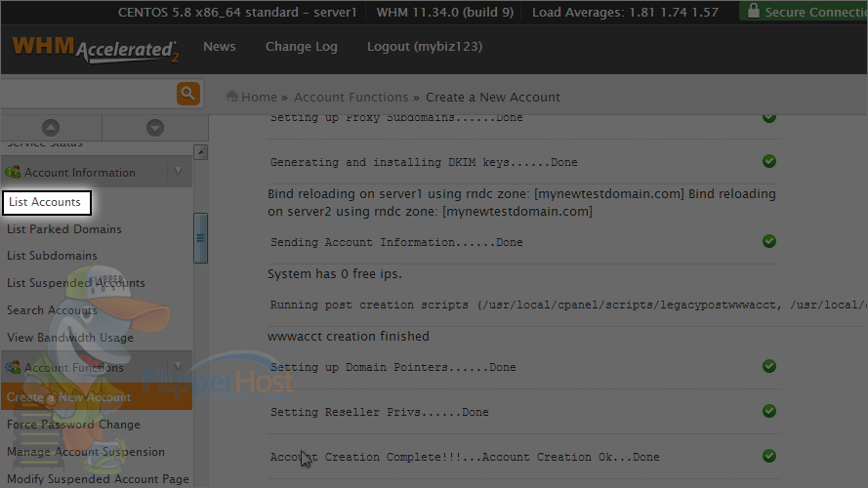
Task: Click the 'System has 0 free ips.' text
Action: [335, 273]
